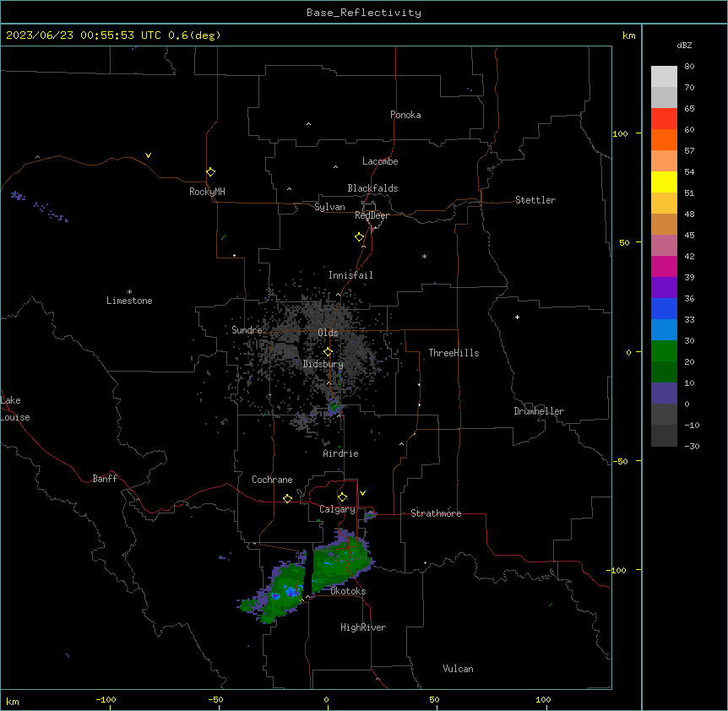Click the Didsbury label
Image resolution: width=728 pixels, height=711 pixels.
323,364
